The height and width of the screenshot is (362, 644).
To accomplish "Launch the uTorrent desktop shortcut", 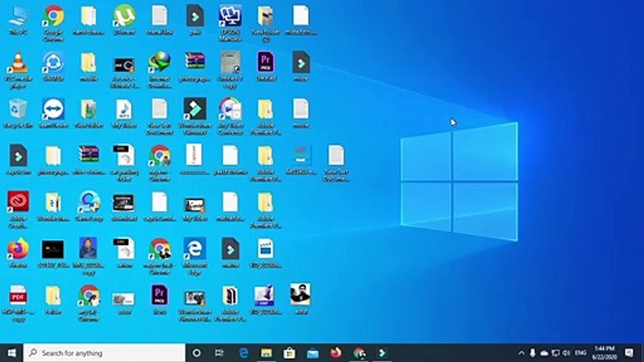I will click(124, 20).
